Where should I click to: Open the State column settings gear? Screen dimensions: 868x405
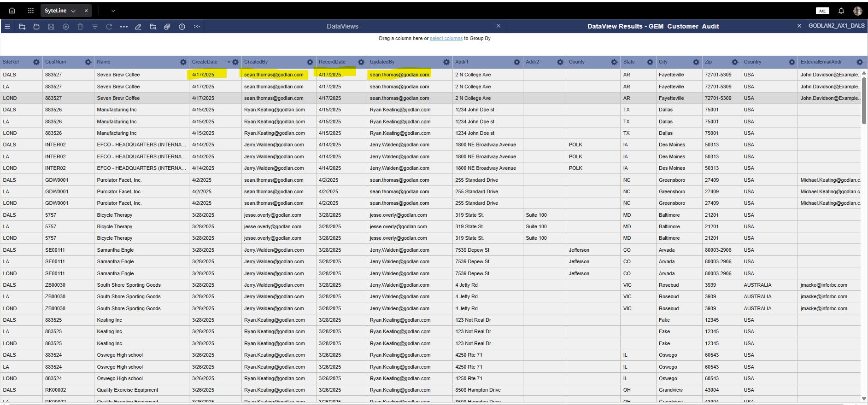tap(650, 62)
